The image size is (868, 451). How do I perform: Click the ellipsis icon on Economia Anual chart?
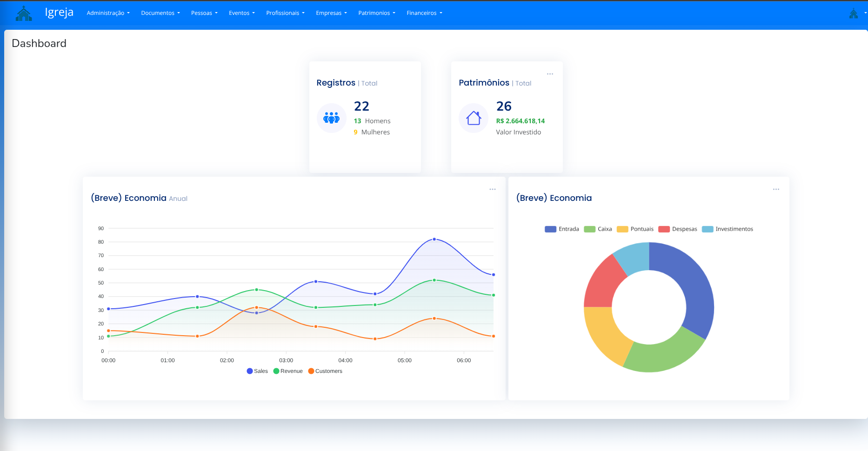(x=492, y=189)
